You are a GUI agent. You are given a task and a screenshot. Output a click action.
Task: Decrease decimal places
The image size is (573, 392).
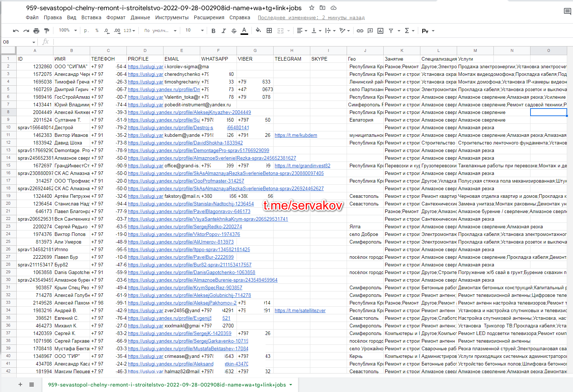point(106,30)
